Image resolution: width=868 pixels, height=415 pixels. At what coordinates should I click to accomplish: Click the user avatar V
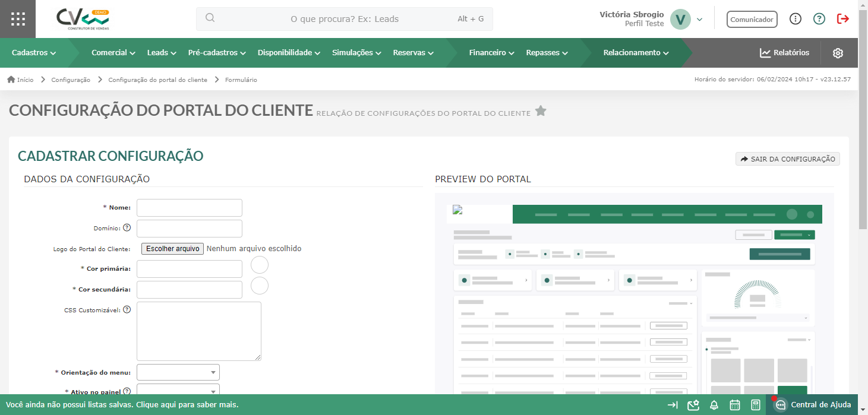click(x=680, y=19)
